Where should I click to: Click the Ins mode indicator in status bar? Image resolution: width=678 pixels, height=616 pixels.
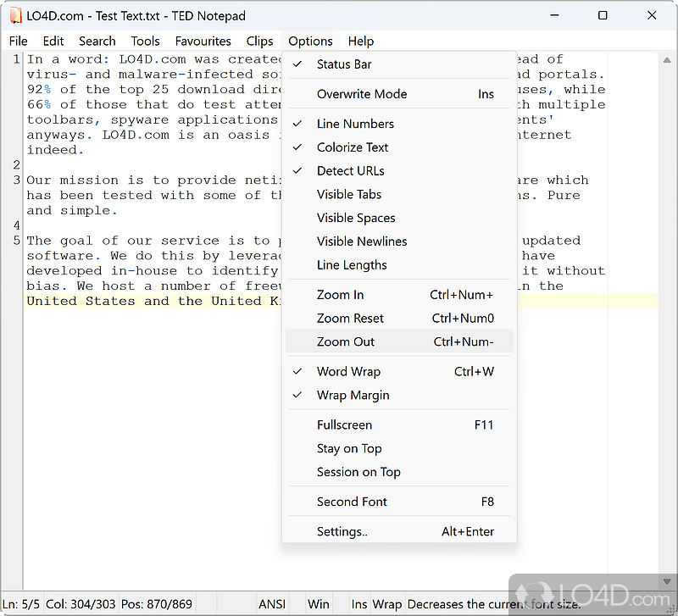pos(358,604)
